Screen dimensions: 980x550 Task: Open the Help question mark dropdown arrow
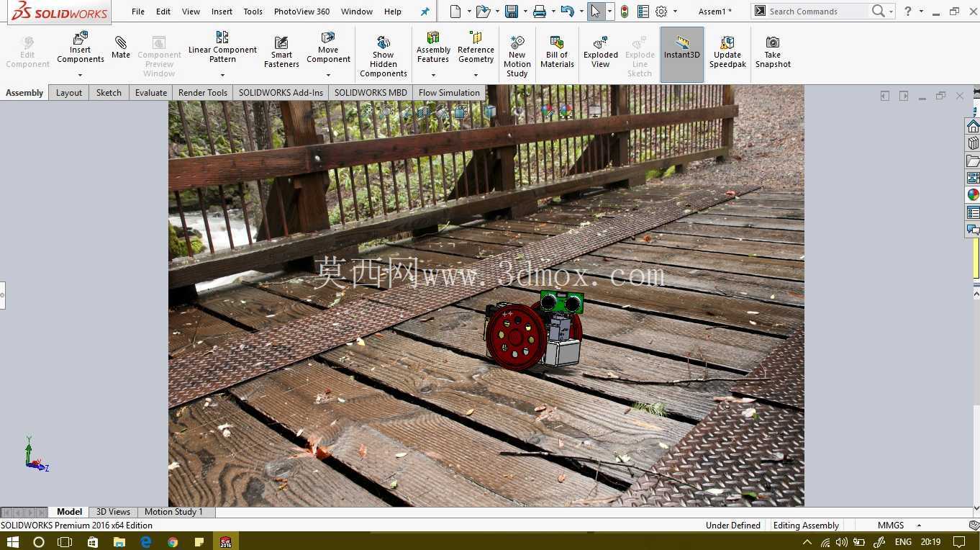[x=921, y=12]
